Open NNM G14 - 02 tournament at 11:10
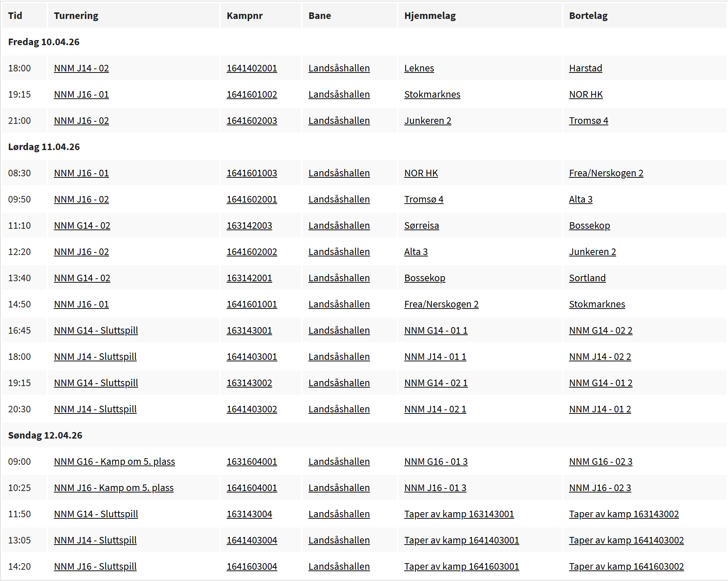This screenshot has width=728, height=581. pos(82,225)
